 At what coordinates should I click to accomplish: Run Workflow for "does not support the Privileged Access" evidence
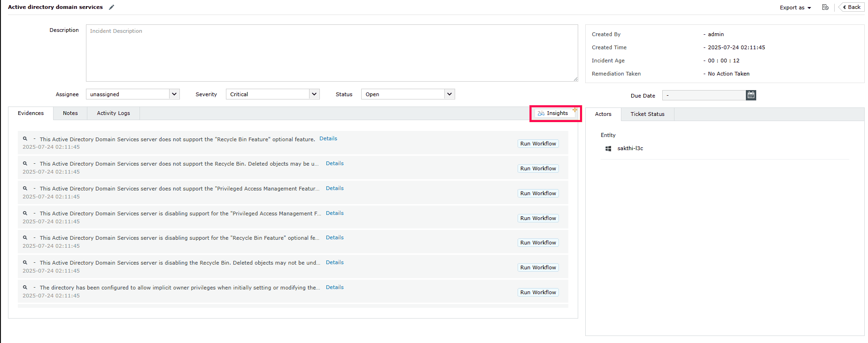[x=538, y=193]
